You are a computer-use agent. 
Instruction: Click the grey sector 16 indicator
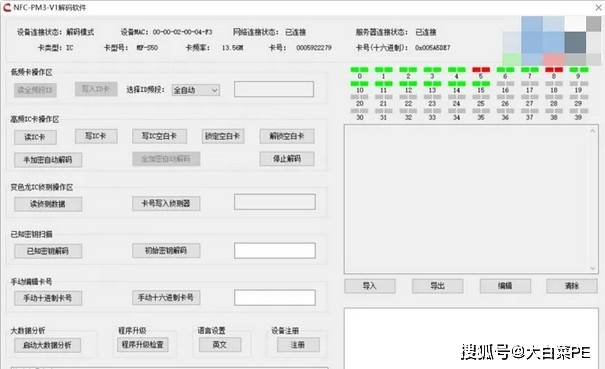tap(505, 83)
